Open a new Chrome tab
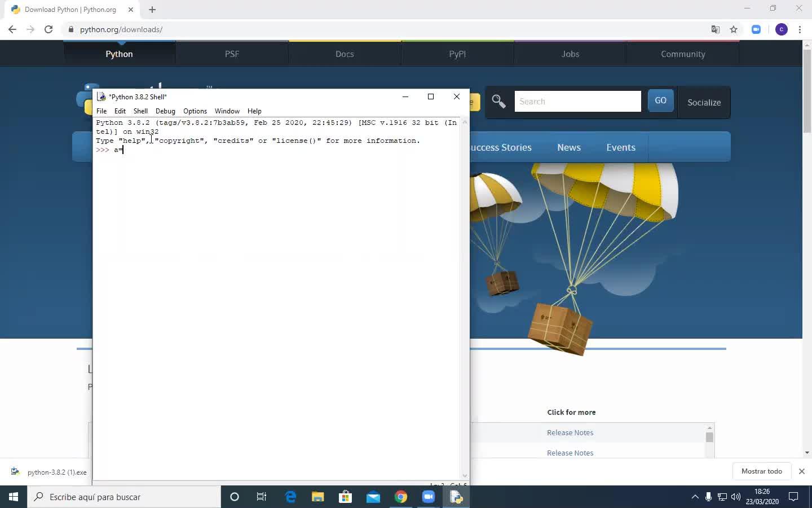The image size is (812, 508). tap(152, 10)
